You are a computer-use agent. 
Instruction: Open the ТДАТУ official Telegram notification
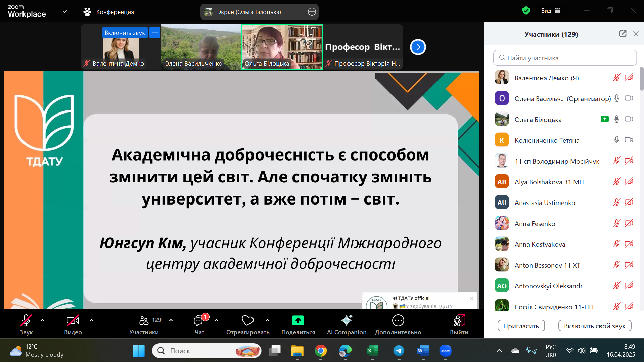(x=419, y=301)
